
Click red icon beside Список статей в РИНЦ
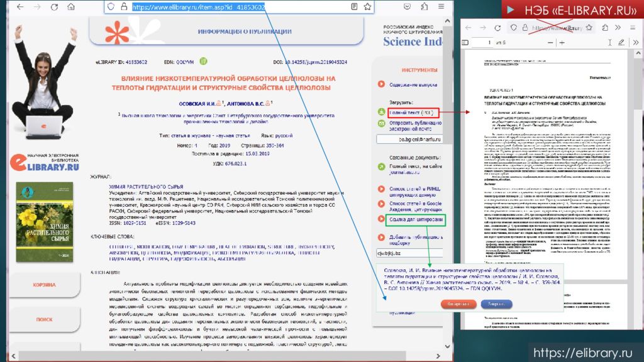click(x=381, y=189)
